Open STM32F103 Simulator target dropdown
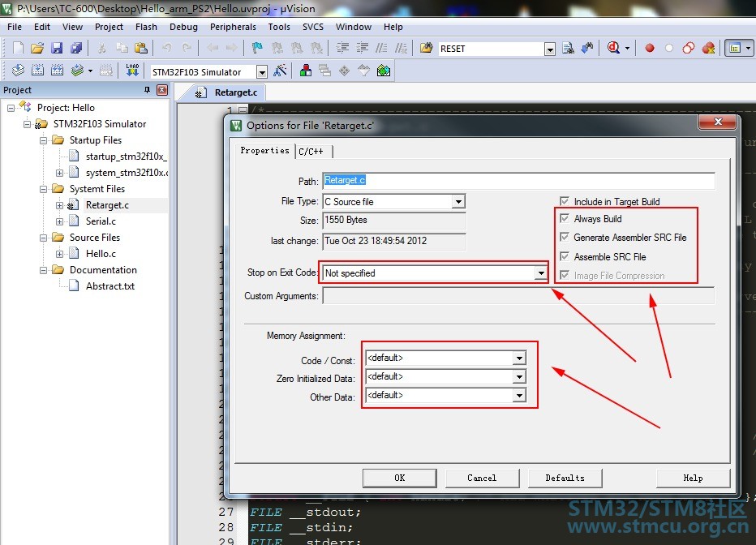Image resolution: width=756 pixels, height=545 pixels. tap(261, 72)
